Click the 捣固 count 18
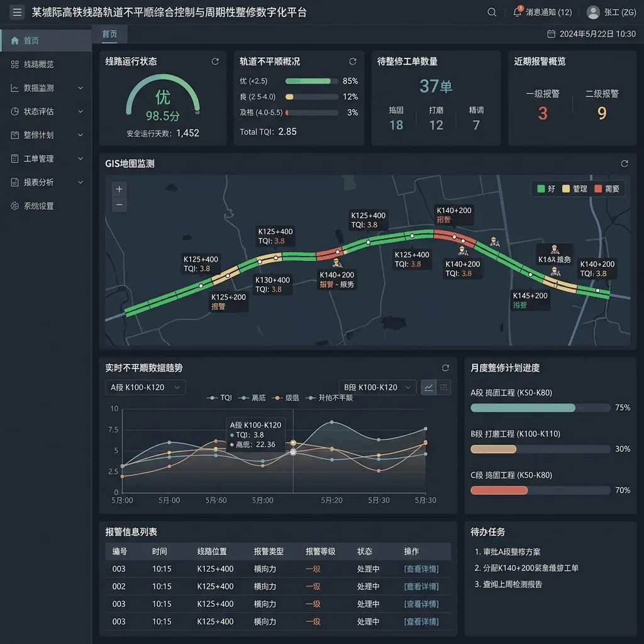This screenshot has height=644, width=644. tap(396, 125)
